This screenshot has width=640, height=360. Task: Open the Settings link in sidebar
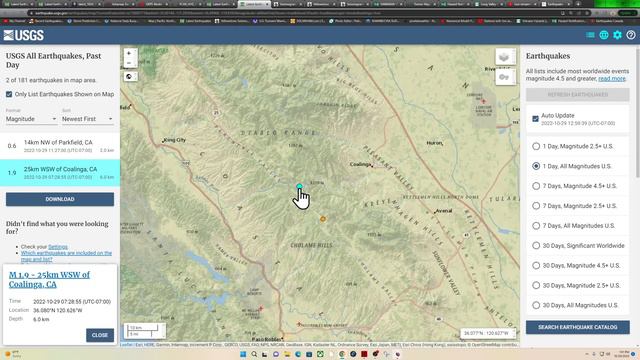coord(58,247)
